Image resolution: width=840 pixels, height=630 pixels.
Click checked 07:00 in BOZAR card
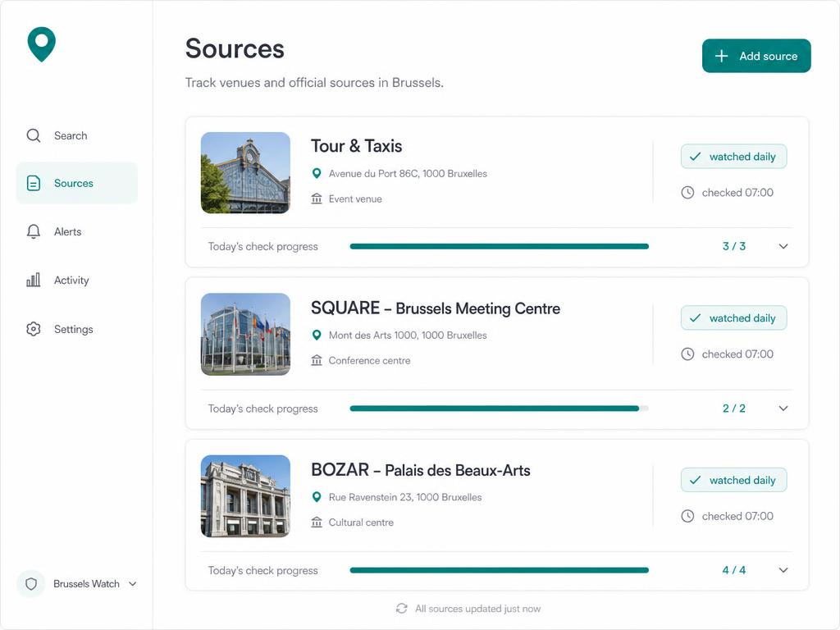pyautogui.click(x=737, y=516)
